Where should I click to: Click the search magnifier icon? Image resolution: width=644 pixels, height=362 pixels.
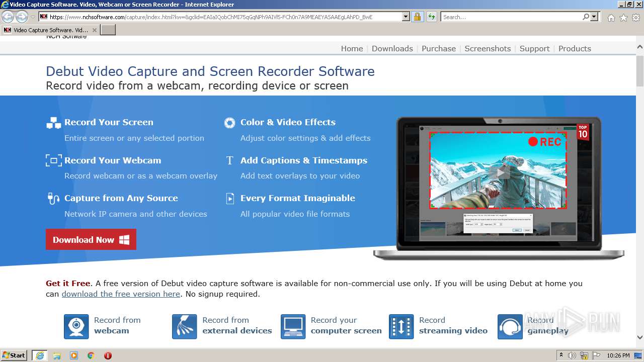pyautogui.click(x=586, y=17)
